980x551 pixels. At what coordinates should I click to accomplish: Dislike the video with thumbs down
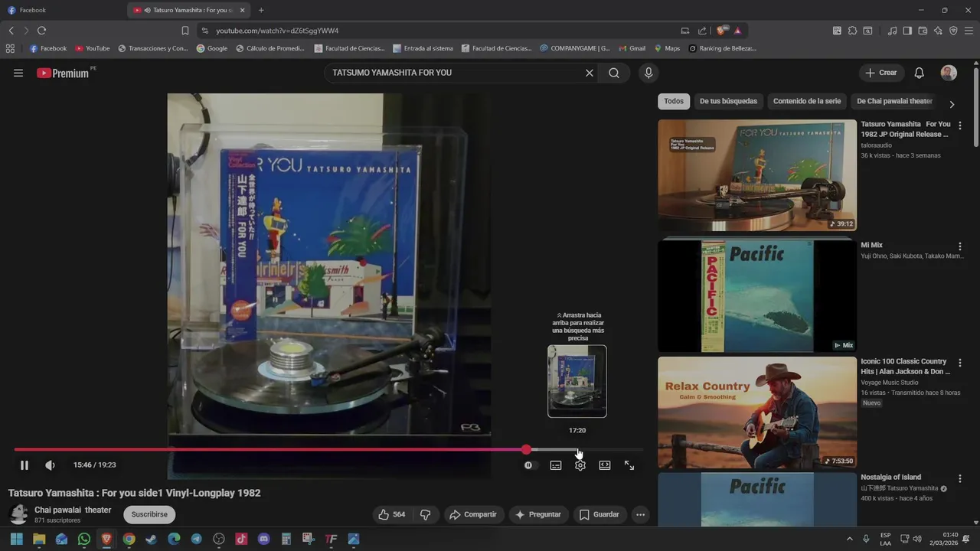[x=426, y=514]
